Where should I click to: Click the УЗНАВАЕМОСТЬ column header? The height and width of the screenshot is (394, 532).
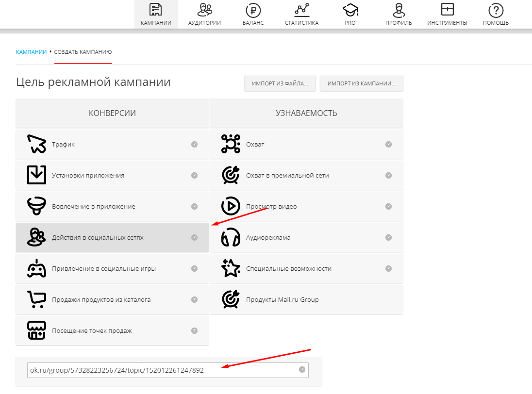click(x=306, y=113)
